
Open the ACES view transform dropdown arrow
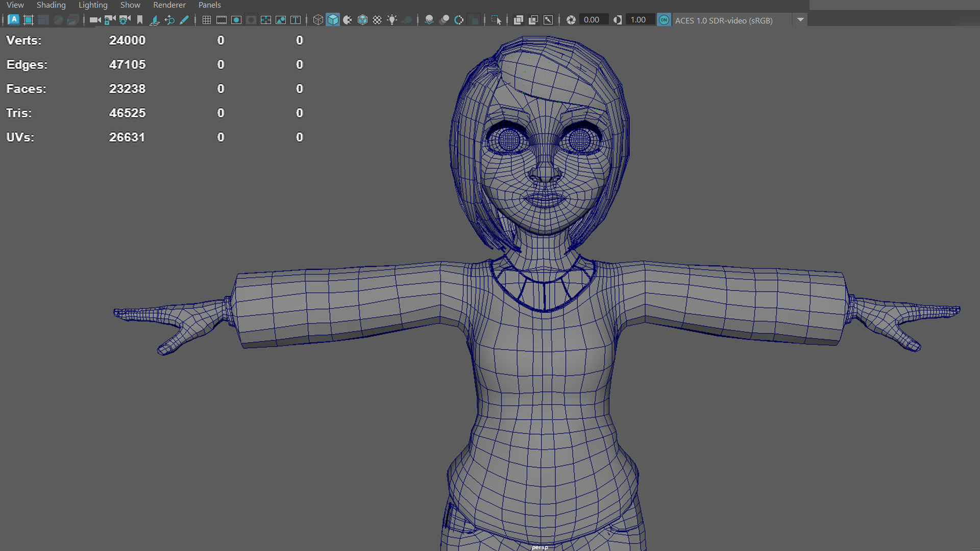(800, 20)
